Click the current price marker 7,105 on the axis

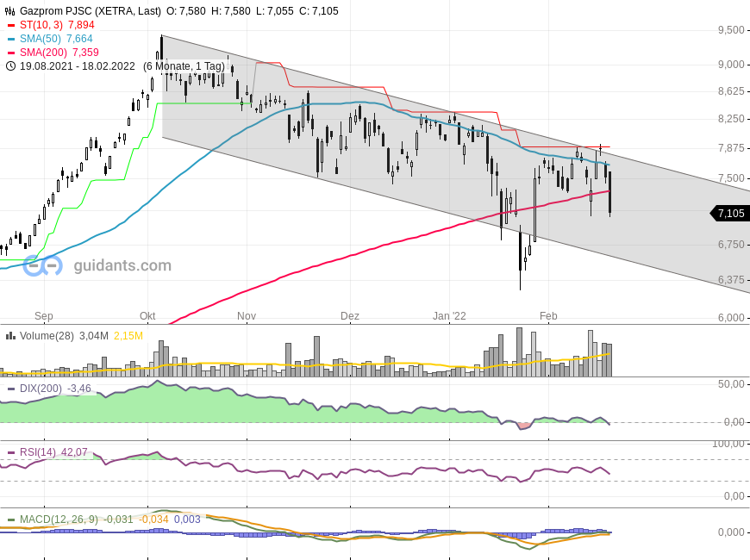point(731,214)
